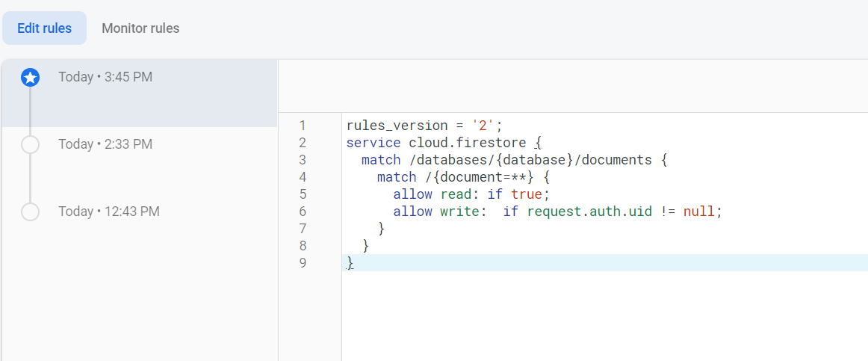The width and height of the screenshot is (868, 361).
Task: Click line number 5 in the gutter
Action: click(x=303, y=194)
